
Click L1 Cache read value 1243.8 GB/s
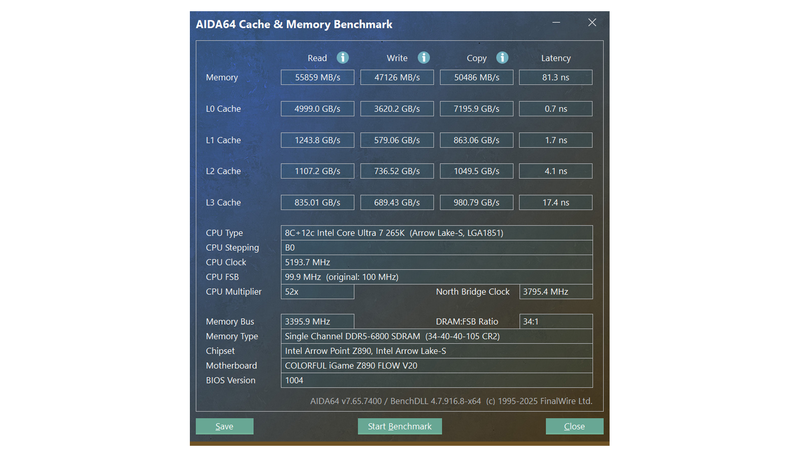(317, 140)
